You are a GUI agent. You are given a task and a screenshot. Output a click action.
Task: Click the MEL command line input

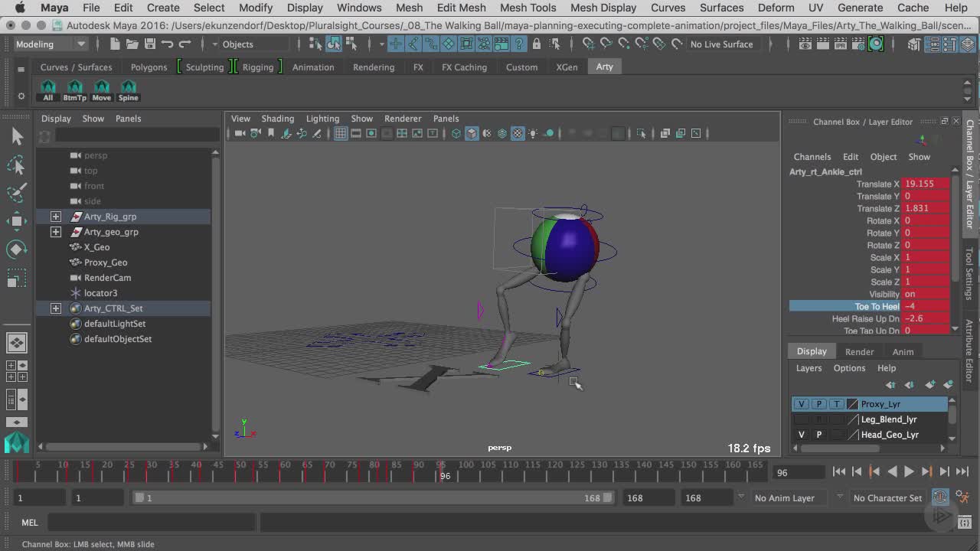(x=152, y=523)
